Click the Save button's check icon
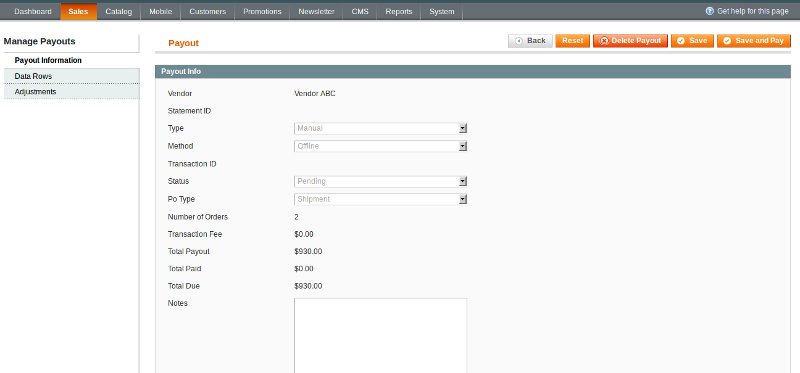 click(x=681, y=41)
